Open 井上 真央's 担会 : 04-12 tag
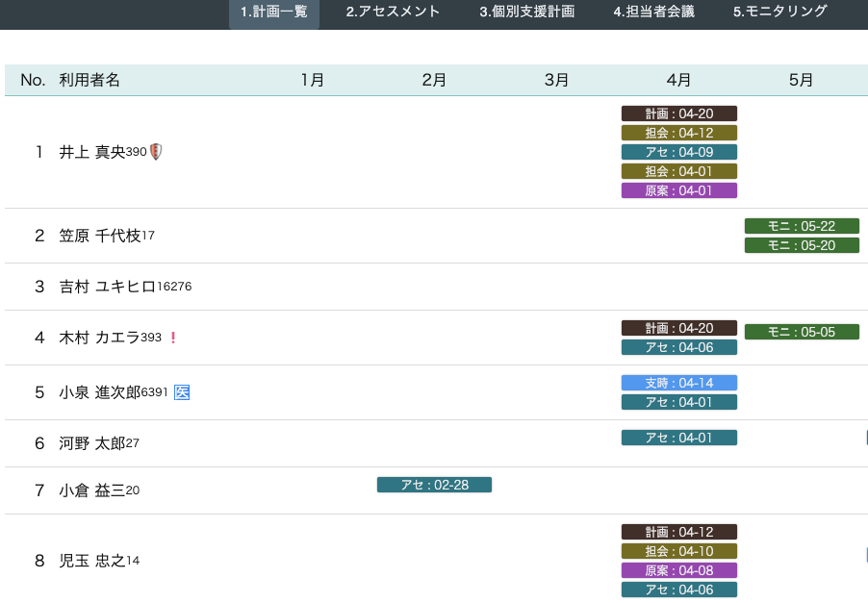 click(x=679, y=133)
